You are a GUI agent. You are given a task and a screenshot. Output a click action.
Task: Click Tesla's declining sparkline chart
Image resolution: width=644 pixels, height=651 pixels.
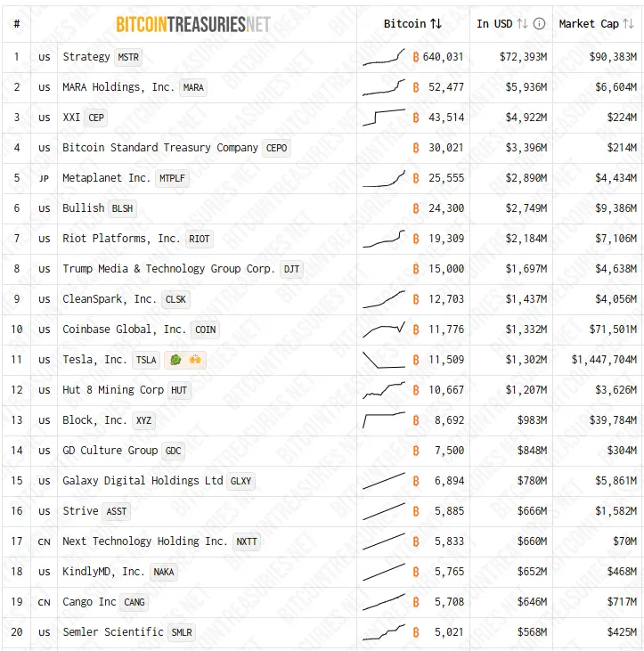(384, 360)
